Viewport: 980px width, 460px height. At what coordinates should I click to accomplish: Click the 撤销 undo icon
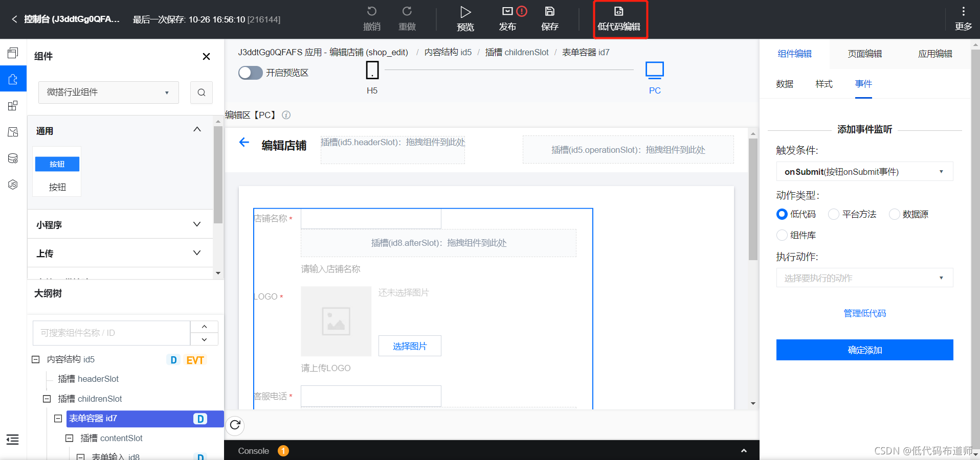coord(372,11)
